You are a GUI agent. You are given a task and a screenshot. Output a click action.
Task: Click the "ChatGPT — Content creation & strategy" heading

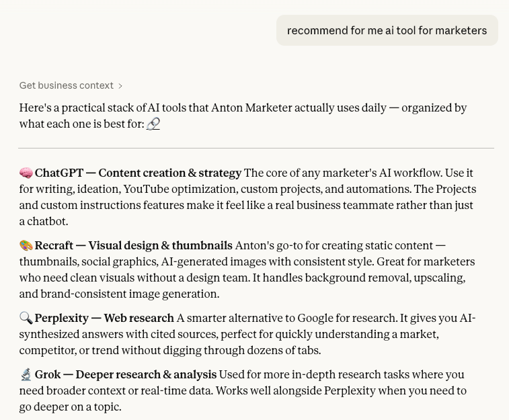click(x=138, y=173)
